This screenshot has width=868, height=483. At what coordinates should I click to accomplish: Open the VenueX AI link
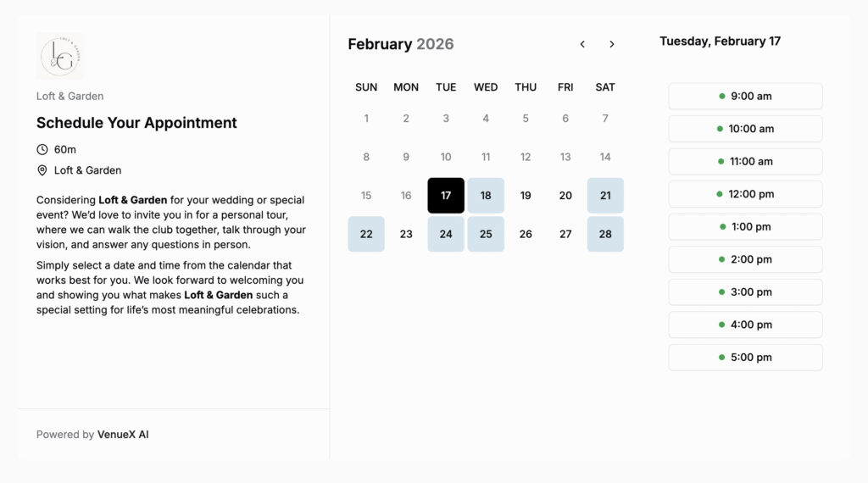pos(123,435)
